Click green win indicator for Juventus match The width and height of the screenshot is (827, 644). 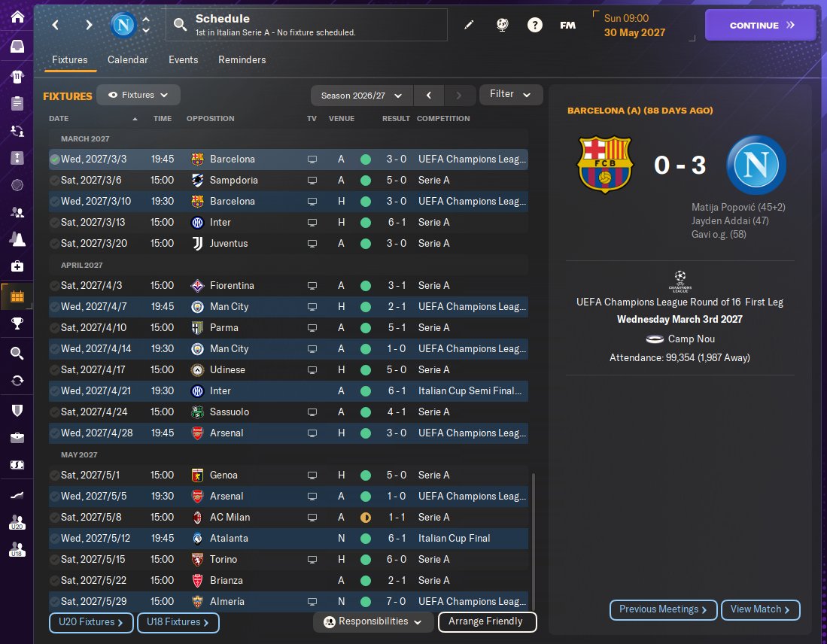(366, 244)
